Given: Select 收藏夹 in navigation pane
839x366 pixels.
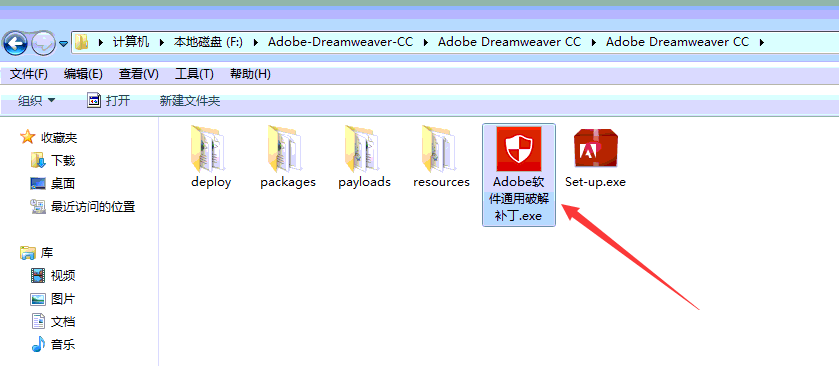Looking at the screenshot, I should (x=59, y=138).
